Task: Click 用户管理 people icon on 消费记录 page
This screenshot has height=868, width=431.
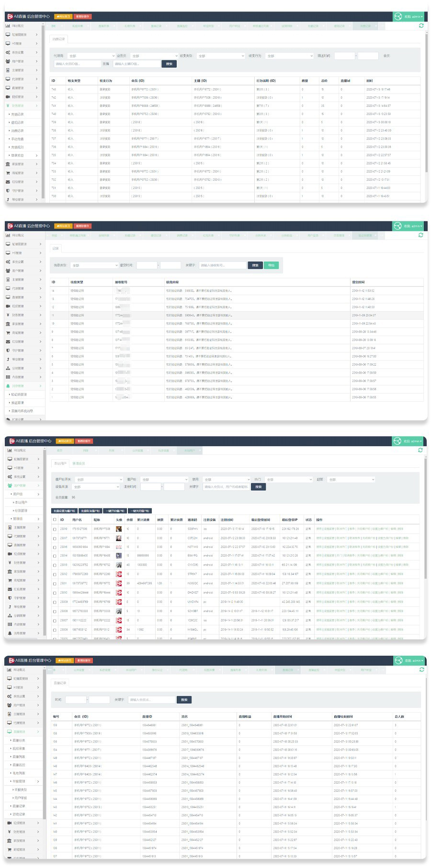Action: pos(8,61)
